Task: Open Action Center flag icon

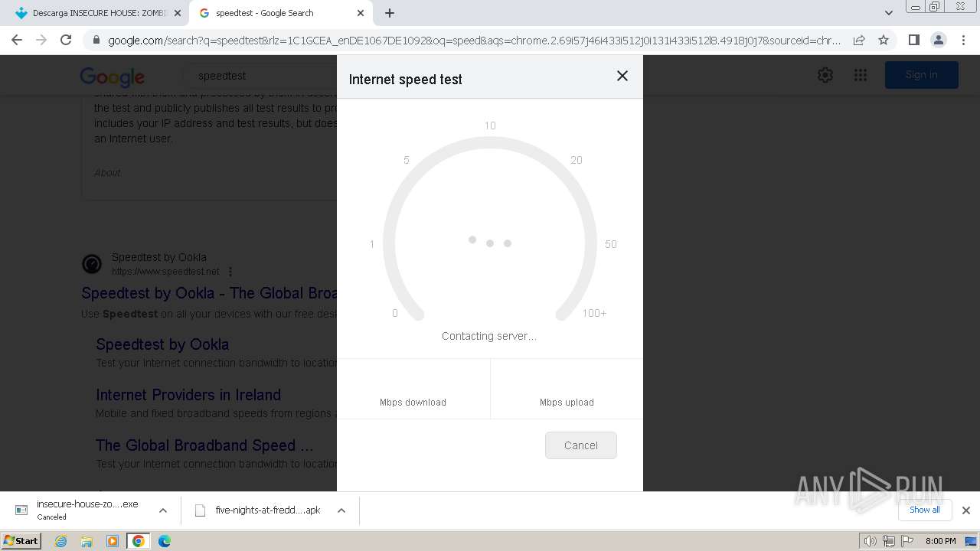Action: [906, 541]
